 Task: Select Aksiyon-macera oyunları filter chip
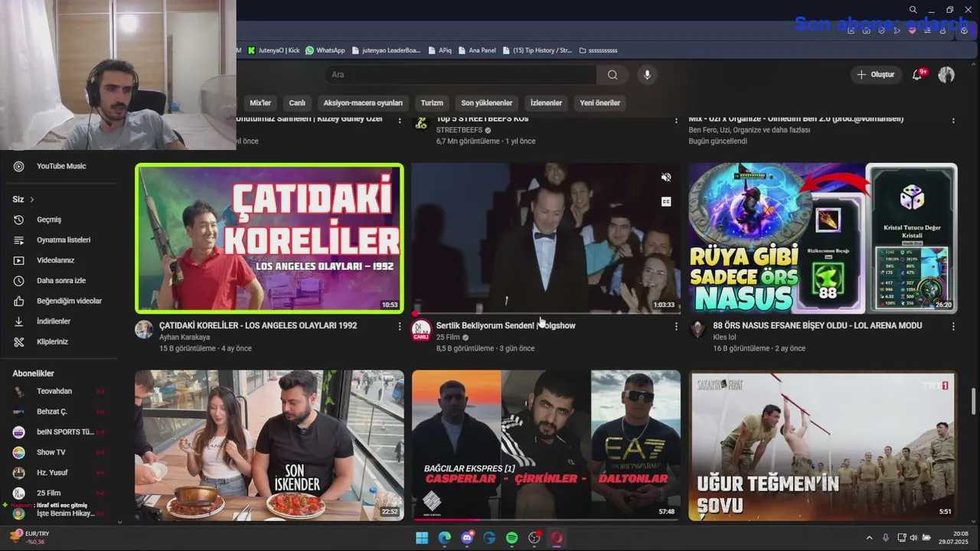pos(363,103)
